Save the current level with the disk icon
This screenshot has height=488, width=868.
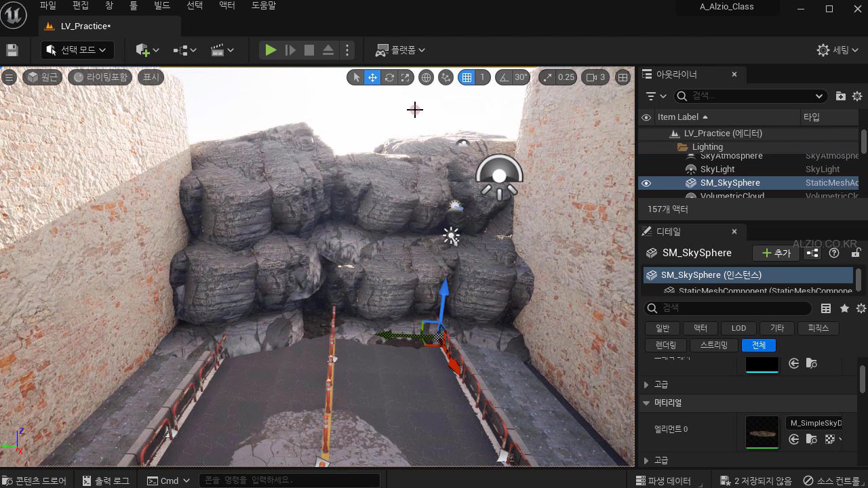[12, 50]
